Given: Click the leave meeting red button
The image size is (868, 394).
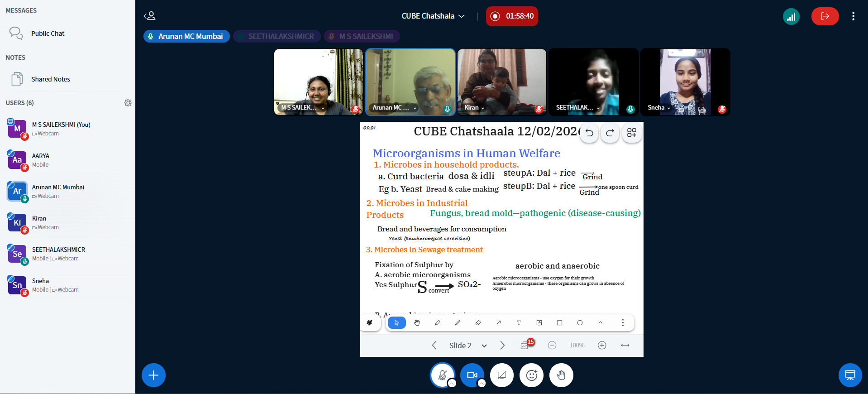Looking at the screenshot, I should (825, 16).
